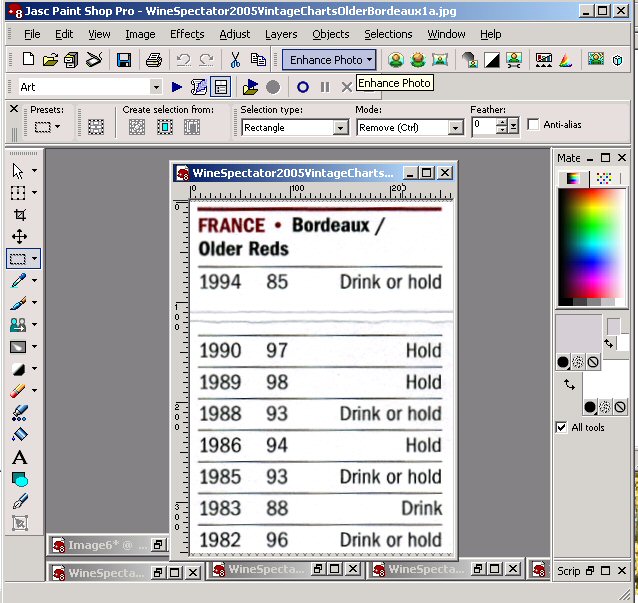638x603 pixels.
Task: Click the Print icon in toolbar
Action: pyautogui.click(x=154, y=60)
